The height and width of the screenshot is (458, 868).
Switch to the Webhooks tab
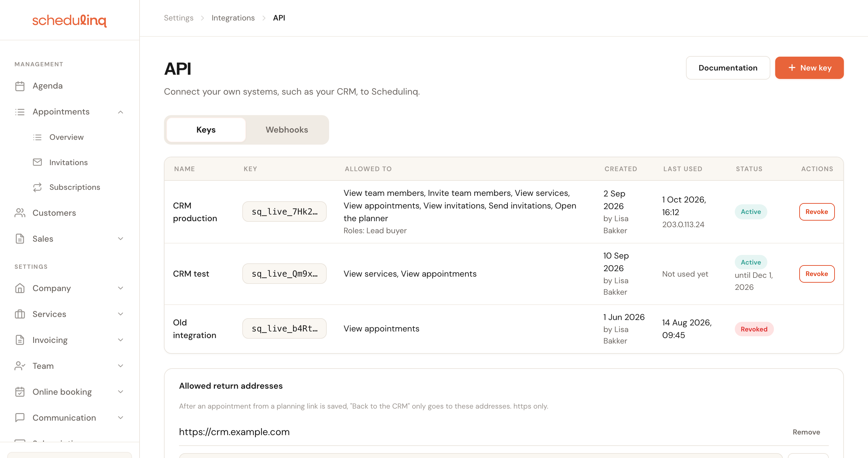[287, 130]
